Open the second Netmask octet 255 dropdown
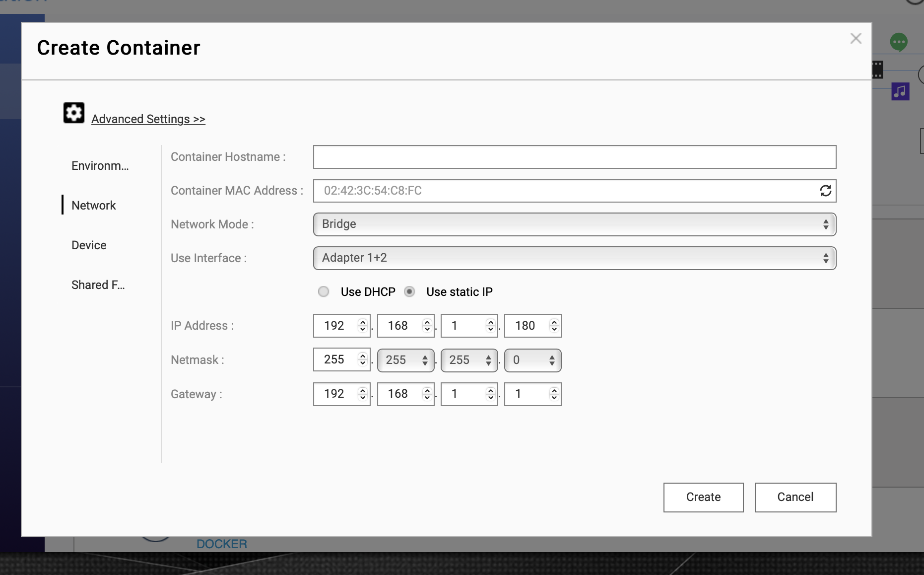This screenshot has width=924, height=575. [406, 360]
